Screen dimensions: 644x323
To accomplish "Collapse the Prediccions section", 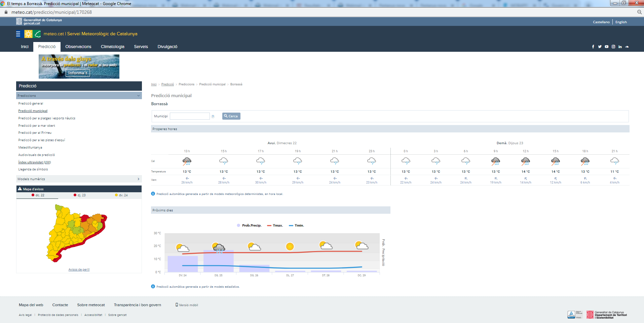I will [x=79, y=96].
